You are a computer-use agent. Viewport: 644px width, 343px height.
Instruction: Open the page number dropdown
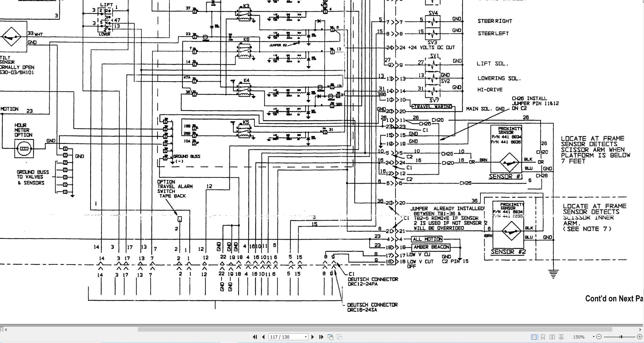[x=306, y=337]
